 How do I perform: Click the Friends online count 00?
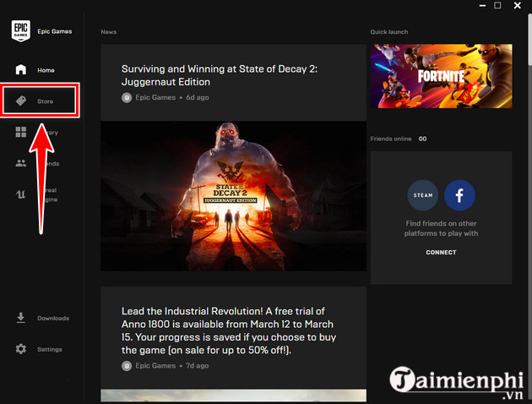(422, 139)
